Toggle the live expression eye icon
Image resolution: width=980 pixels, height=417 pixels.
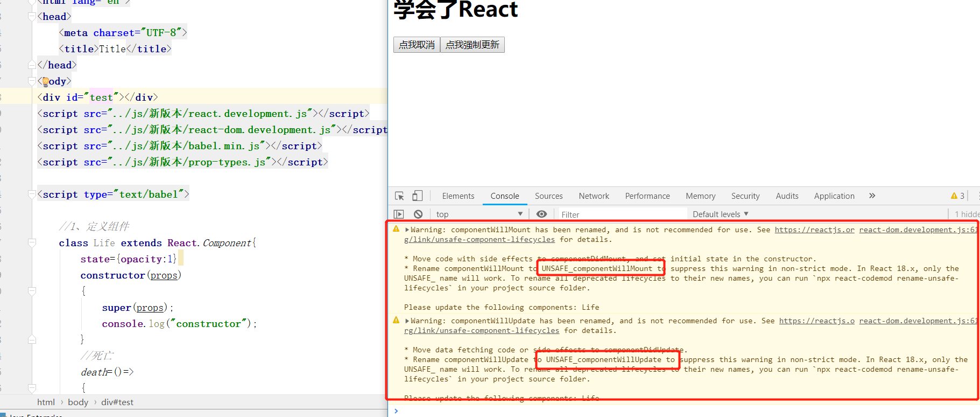pyautogui.click(x=542, y=214)
